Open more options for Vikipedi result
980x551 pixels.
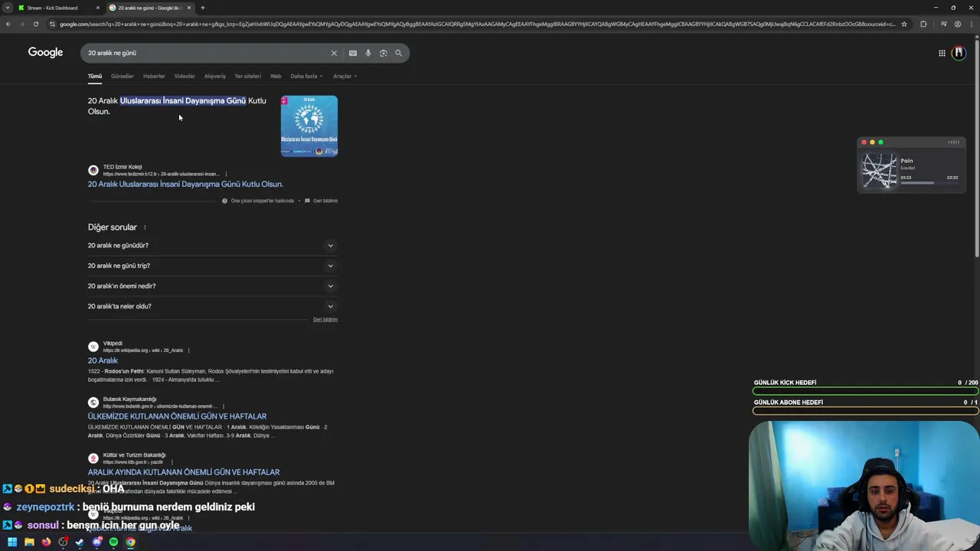pos(189,350)
